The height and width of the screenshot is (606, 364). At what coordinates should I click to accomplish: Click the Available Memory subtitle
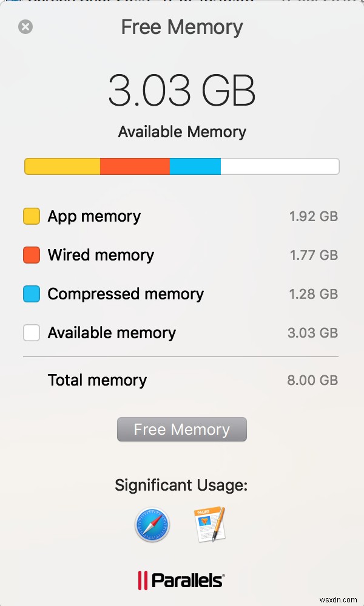tap(181, 132)
